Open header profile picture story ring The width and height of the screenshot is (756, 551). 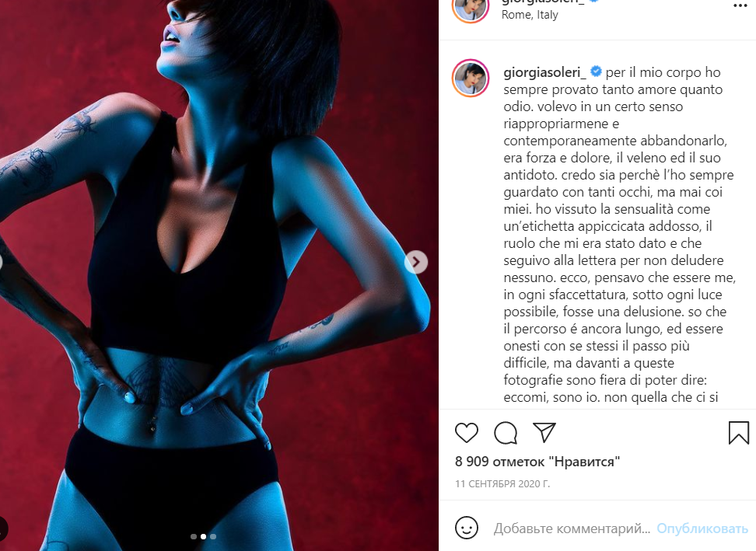pos(471,7)
